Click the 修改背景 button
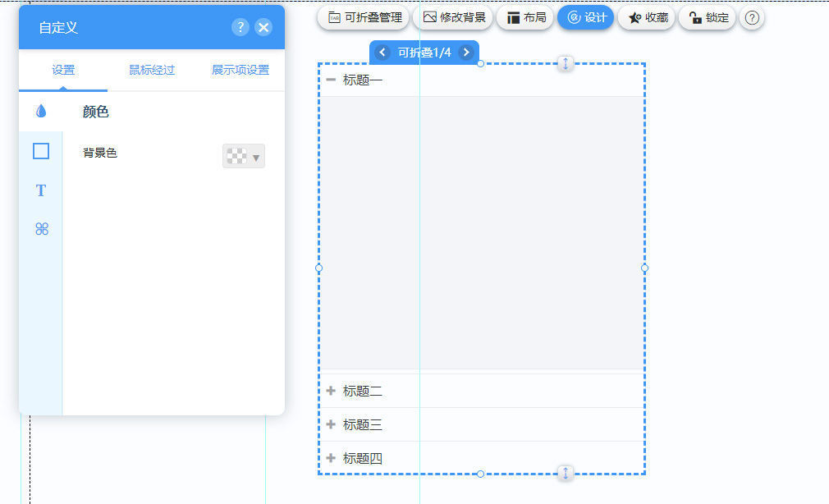This screenshot has height=504, width=829. [x=454, y=17]
